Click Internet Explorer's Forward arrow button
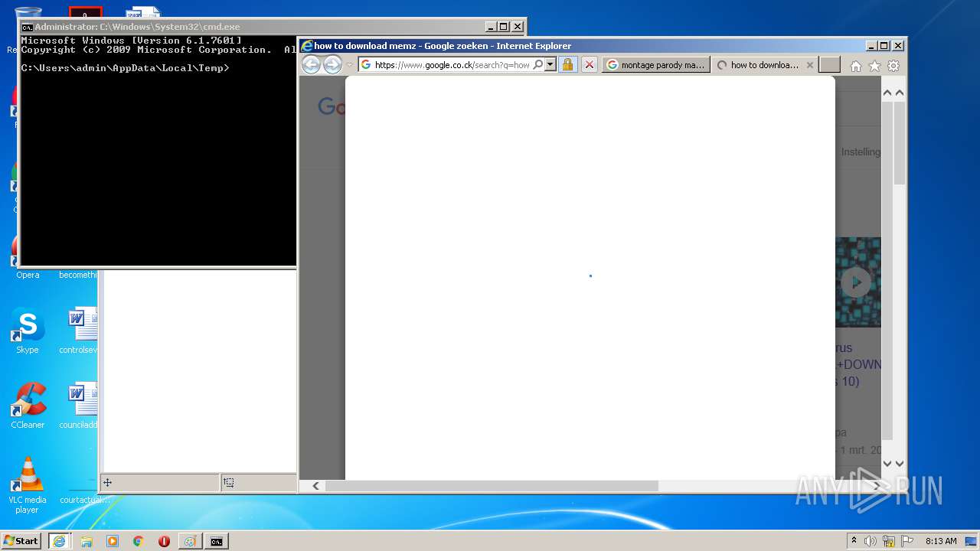The width and height of the screenshot is (980, 551). tap(332, 65)
